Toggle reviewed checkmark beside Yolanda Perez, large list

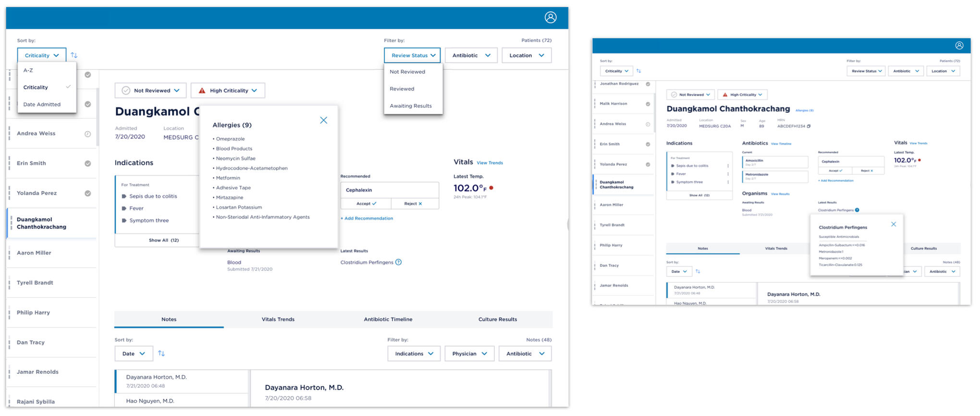(87, 194)
